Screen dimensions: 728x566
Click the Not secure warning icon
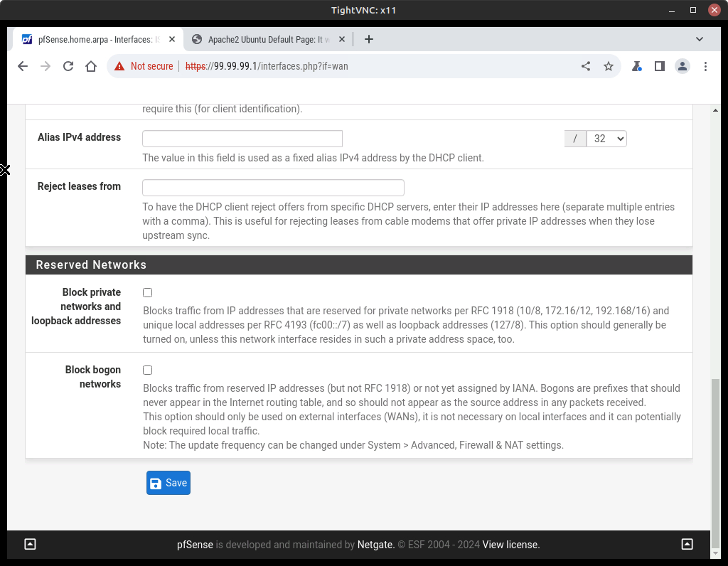click(119, 66)
